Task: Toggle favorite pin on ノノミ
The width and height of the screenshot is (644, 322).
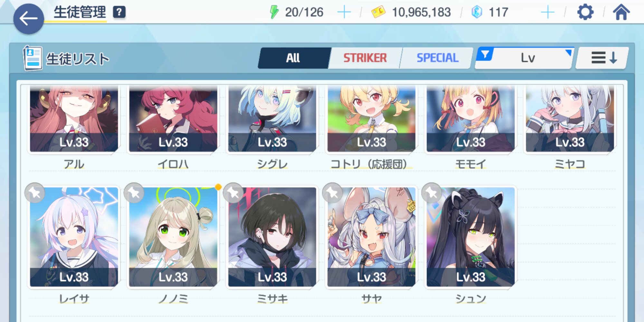Action: pos(134,193)
